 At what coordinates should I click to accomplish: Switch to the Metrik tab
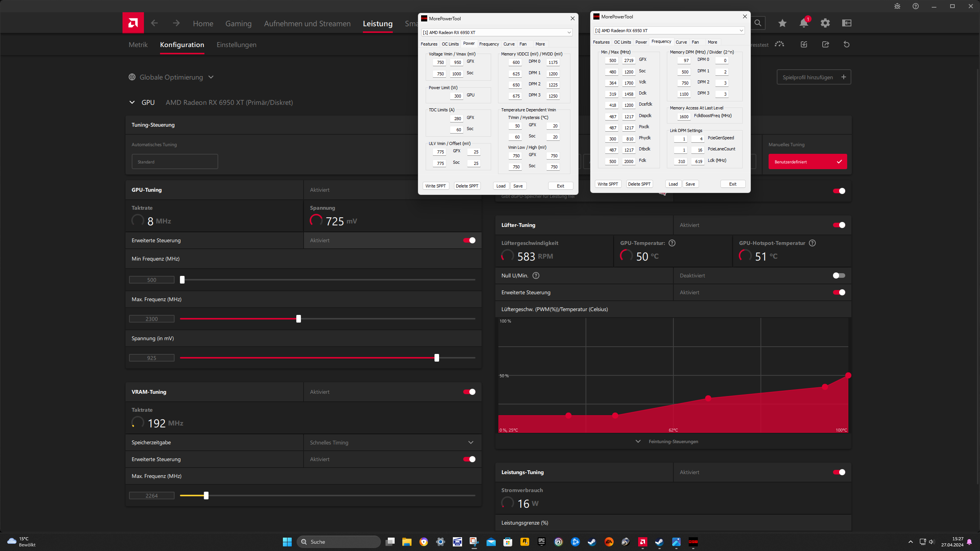pos(138,45)
